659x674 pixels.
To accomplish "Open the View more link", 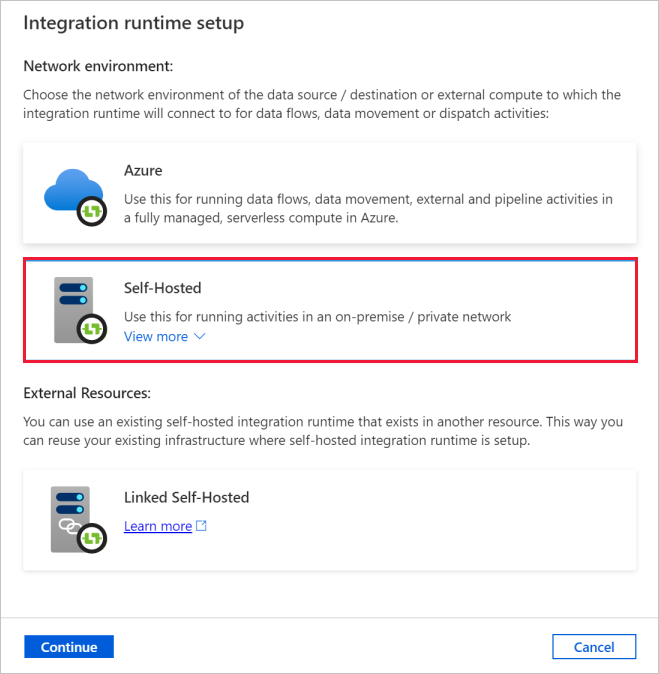I will (156, 337).
